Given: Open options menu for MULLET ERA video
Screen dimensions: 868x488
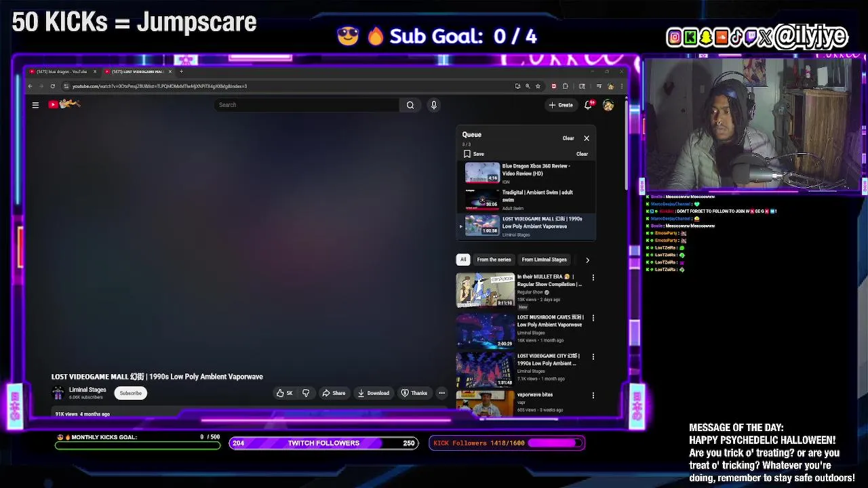Looking at the screenshot, I should (593, 277).
